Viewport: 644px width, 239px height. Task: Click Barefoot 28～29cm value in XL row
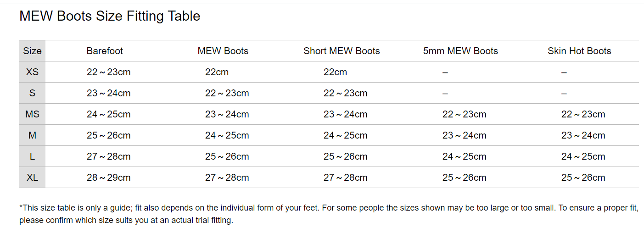pos(109,178)
